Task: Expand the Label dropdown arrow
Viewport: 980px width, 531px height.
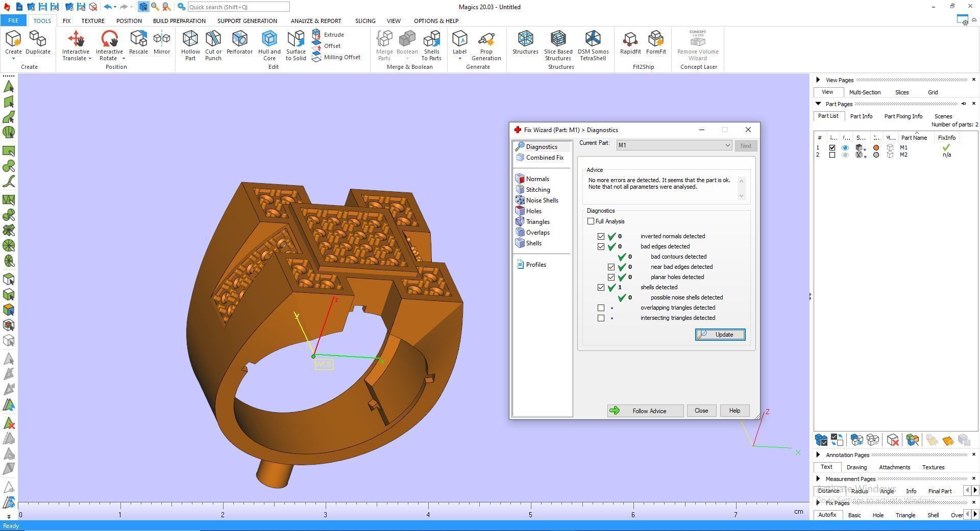Action: [459, 59]
